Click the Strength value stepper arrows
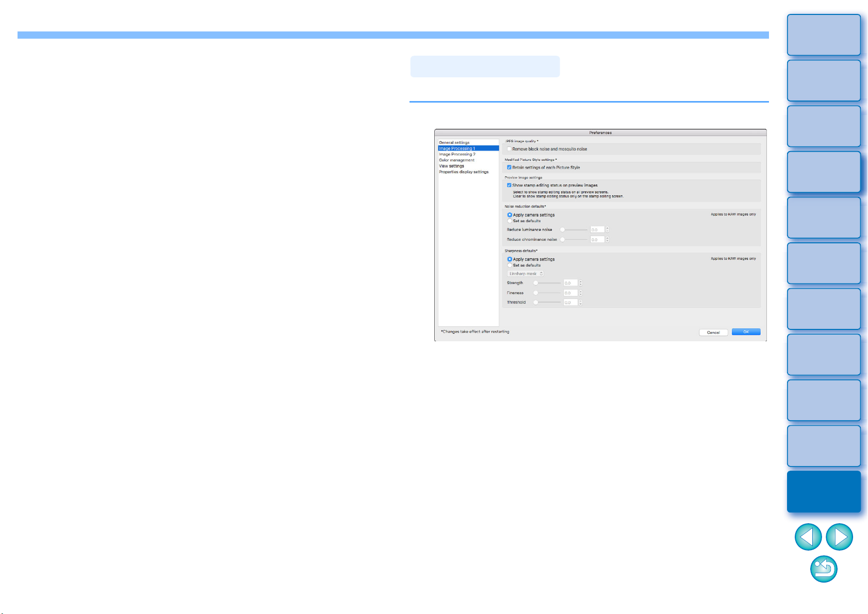 pyautogui.click(x=581, y=283)
